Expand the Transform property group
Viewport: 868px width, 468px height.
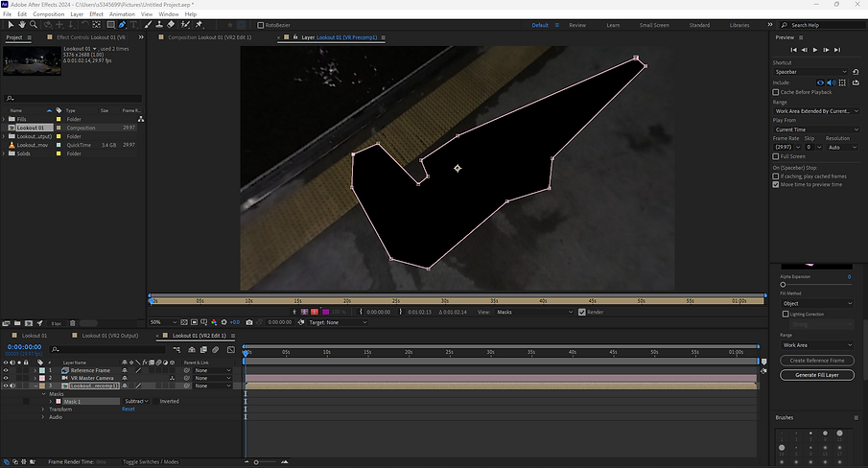point(43,409)
